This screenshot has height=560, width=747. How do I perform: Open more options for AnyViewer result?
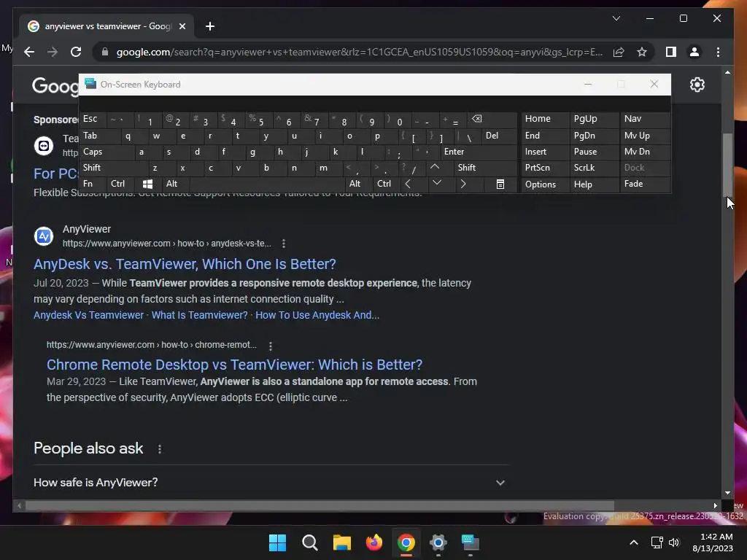284,244
